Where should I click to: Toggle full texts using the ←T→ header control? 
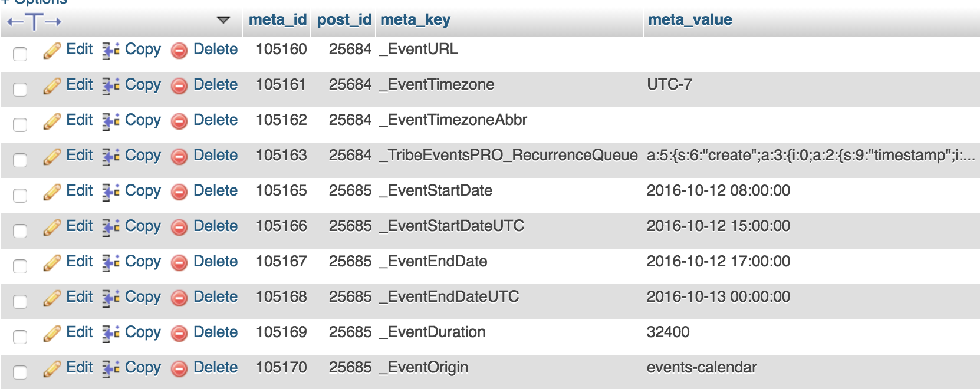coord(34,22)
